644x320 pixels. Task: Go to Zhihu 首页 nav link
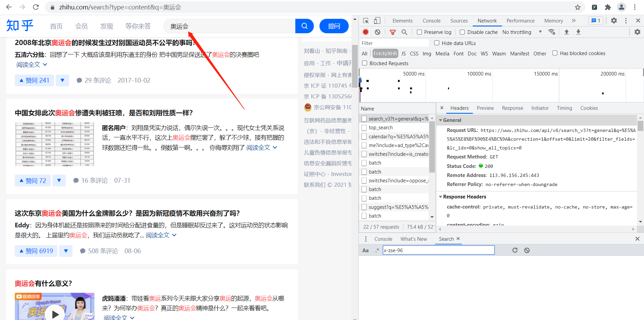pos(56,26)
